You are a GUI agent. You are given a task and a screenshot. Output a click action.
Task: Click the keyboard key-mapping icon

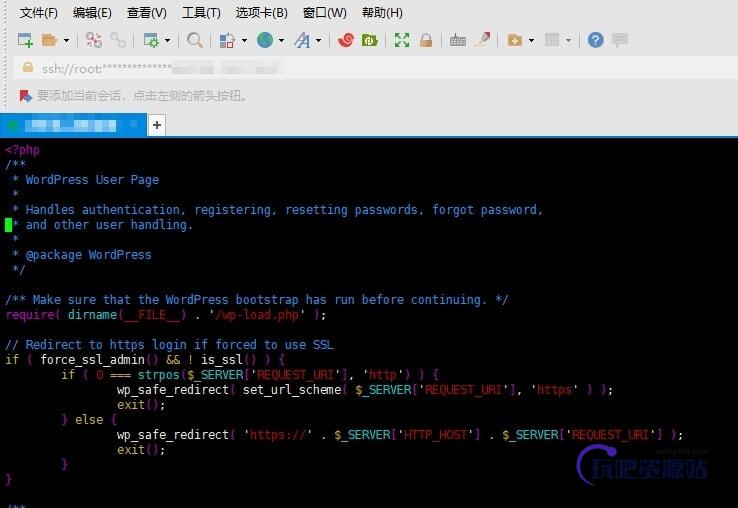point(457,40)
